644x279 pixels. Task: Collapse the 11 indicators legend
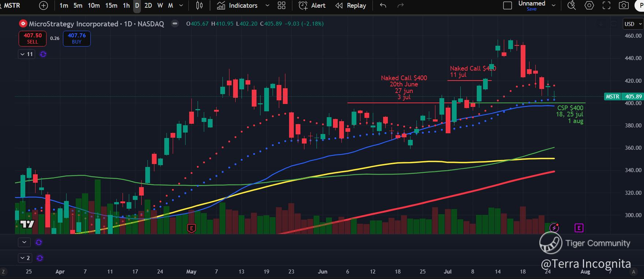pos(27,54)
